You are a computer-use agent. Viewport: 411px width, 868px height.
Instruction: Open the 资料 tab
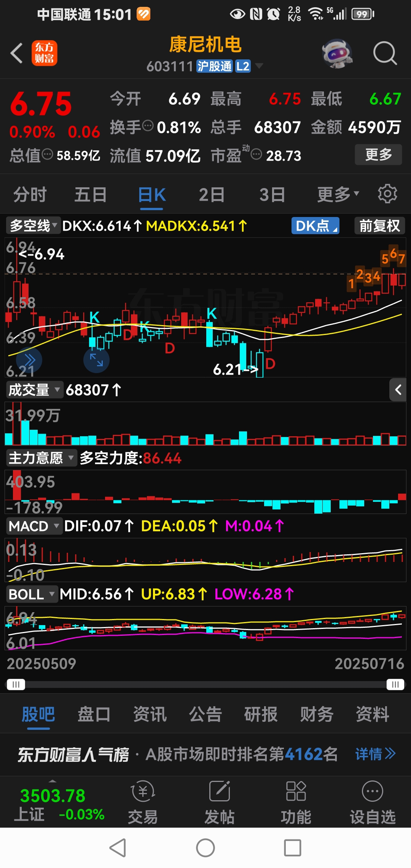[373, 714]
